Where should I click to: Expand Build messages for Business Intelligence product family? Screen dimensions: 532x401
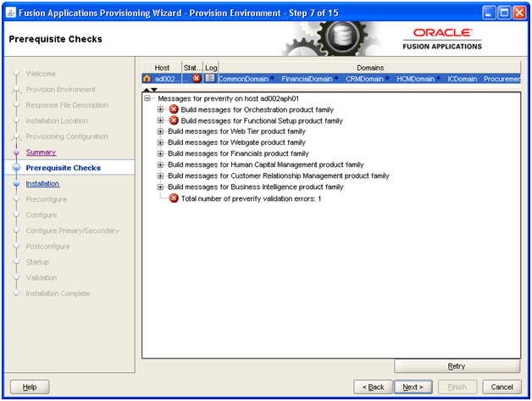coord(160,187)
